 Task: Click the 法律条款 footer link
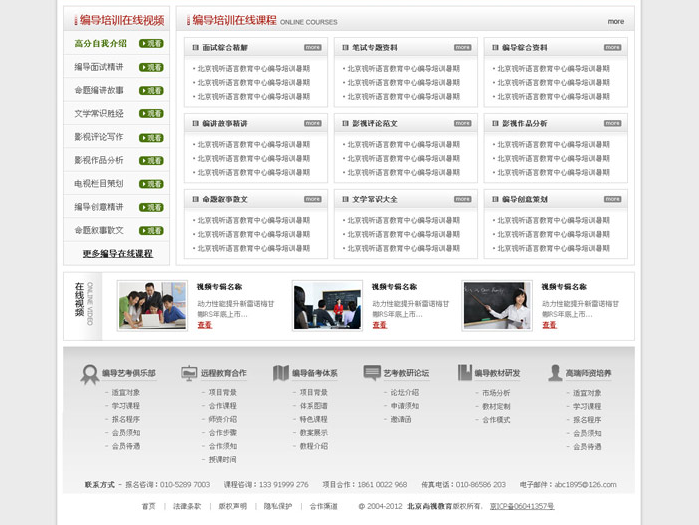coord(186,507)
